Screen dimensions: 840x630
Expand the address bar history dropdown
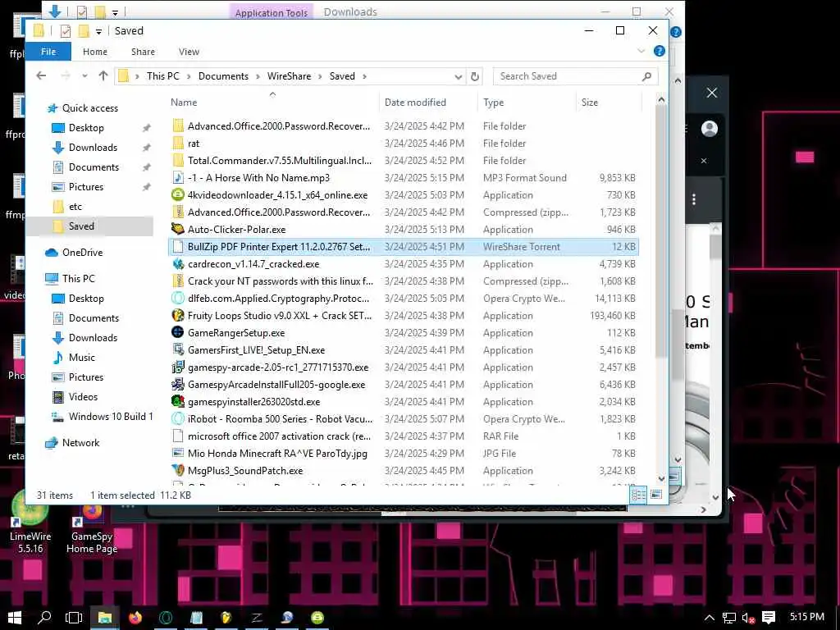click(458, 76)
